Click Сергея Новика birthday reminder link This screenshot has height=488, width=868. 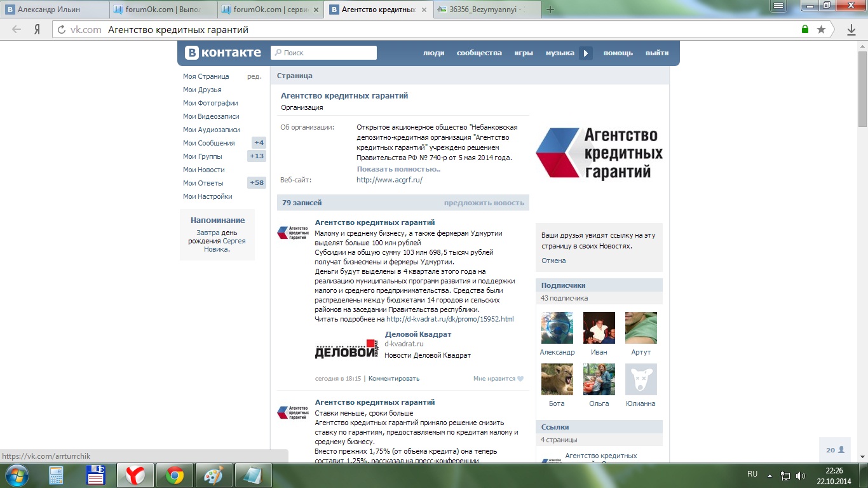click(225, 245)
